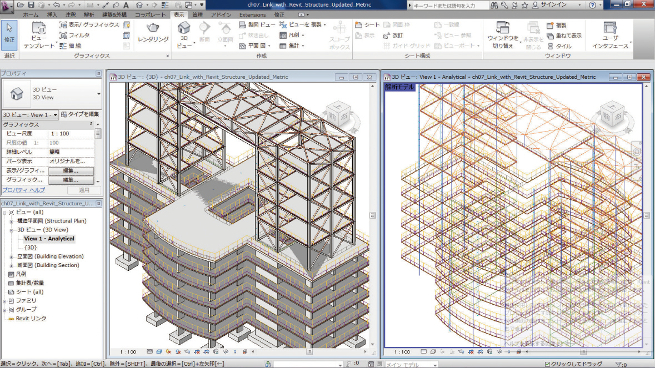Click the Properties panel vertical scrollbar

(x=98, y=152)
